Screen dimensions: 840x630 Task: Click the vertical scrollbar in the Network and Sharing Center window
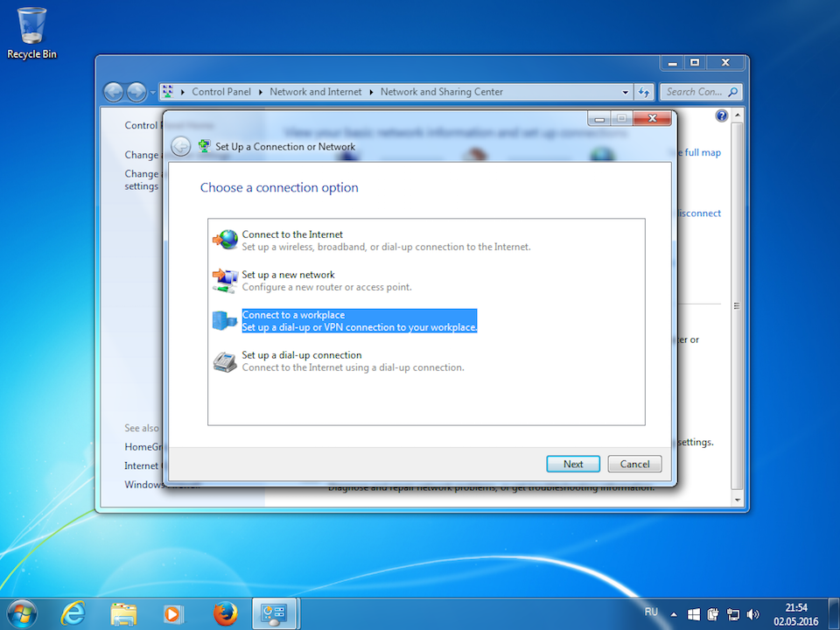tap(737, 306)
